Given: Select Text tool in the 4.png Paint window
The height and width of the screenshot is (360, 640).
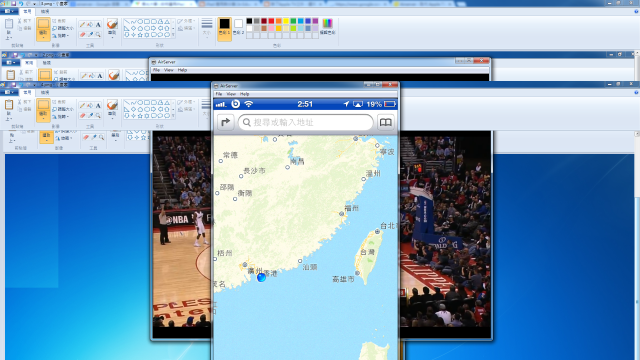Looking at the screenshot, I should click(98, 106).
